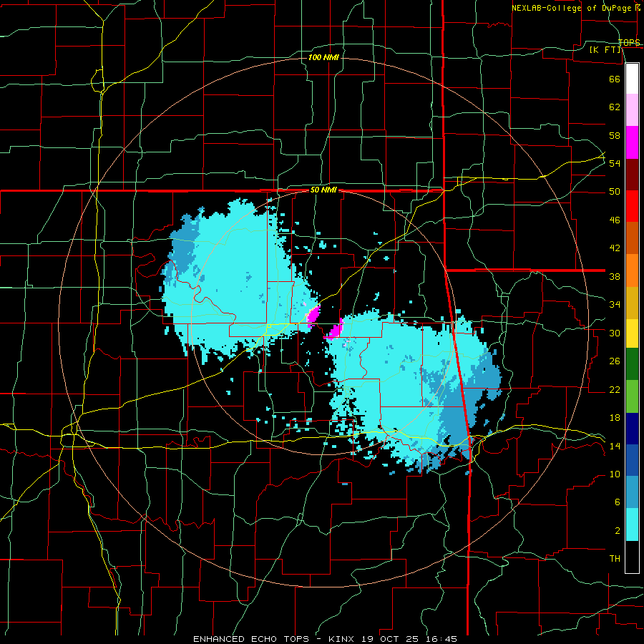The image size is (644, 644).
Task: Click the "30" legend value
Action: coord(615,333)
